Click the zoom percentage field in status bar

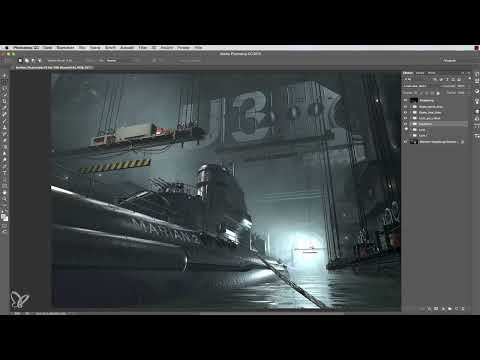17,313
